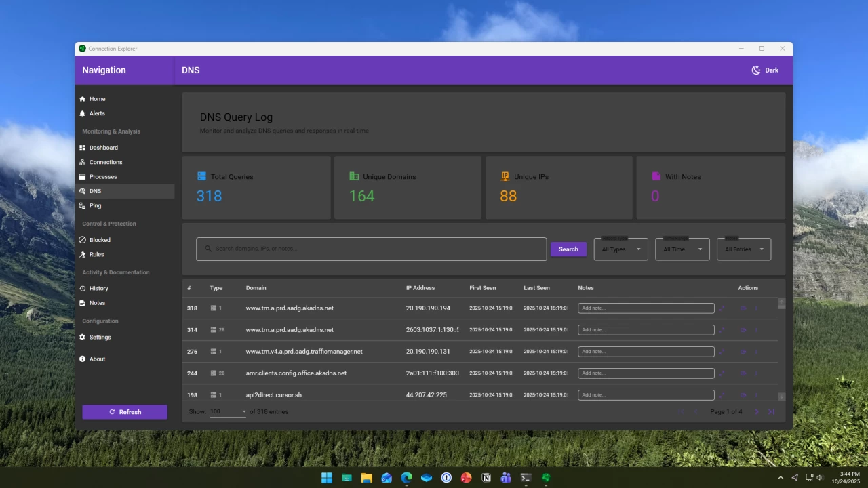The height and width of the screenshot is (488, 868).
Task: Open the Notes filter All Entries dropdown
Action: coord(743,249)
